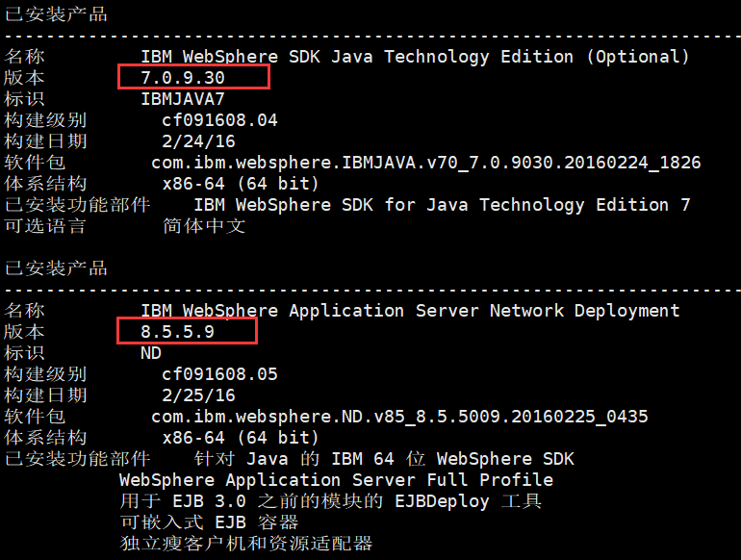Click the line WebSphere Application Server Full Profile
The width and height of the screenshot is (741, 560).
pos(336,480)
